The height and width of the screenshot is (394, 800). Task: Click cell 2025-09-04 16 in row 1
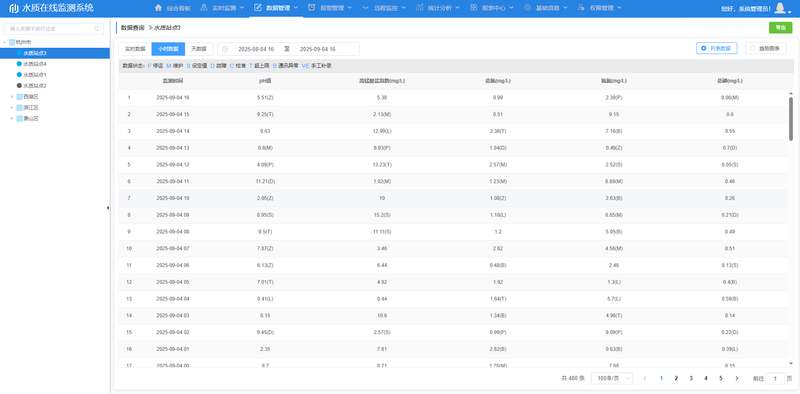pos(173,97)
